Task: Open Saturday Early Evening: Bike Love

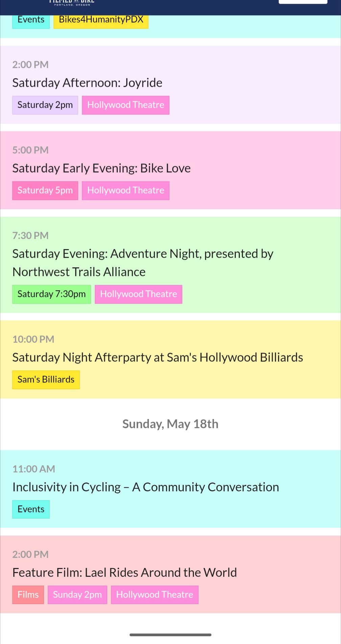Action: pos(101,168)
